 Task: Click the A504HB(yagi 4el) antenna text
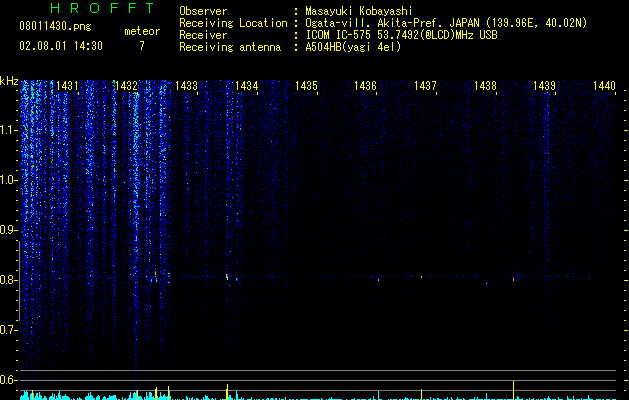pyautogui.click(x=353, y=47)
